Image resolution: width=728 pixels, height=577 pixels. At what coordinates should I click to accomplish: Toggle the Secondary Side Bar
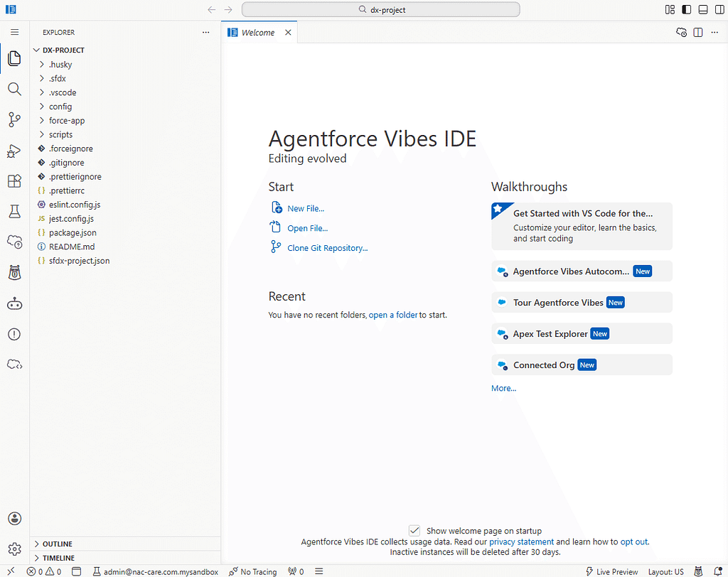[x=719, y=10]
